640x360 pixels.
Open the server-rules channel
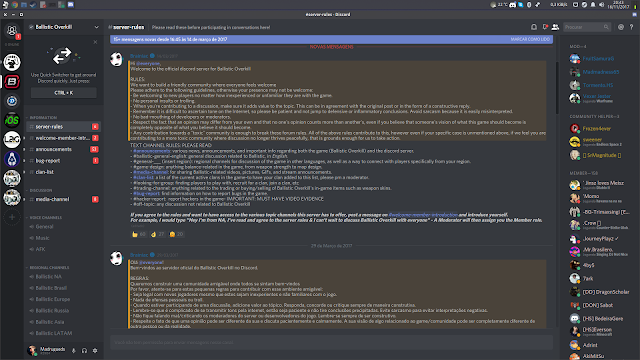click(63, 127)
